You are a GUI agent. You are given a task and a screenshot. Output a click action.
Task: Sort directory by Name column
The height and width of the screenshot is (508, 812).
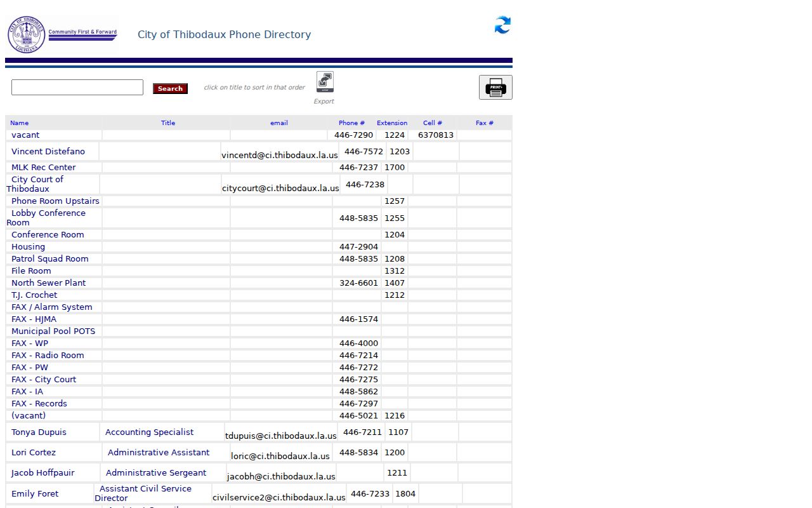[x=19, y=123]
